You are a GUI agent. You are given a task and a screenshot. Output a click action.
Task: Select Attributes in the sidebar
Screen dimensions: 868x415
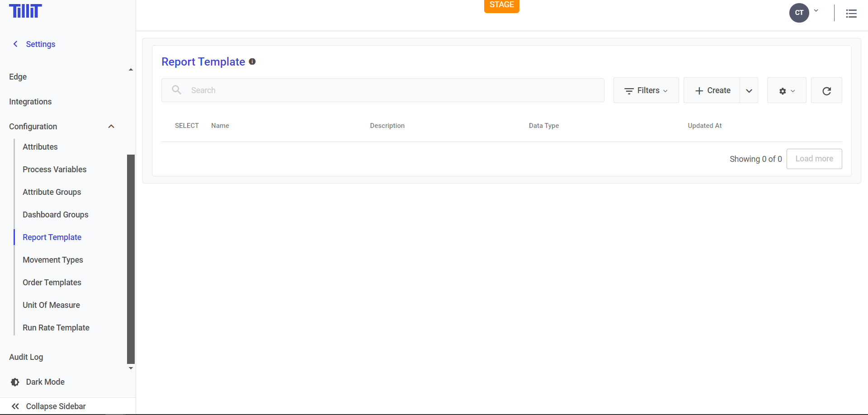[x=40, y=147]
